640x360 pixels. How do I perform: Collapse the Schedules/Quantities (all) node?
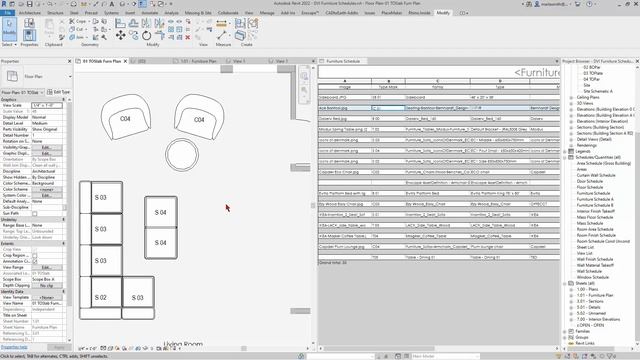[565, 157]
